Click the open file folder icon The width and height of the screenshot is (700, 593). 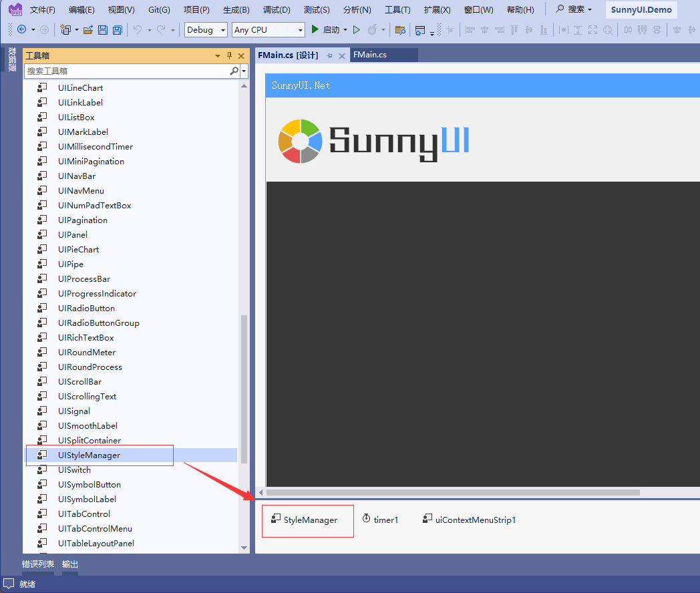pos(88,30)
